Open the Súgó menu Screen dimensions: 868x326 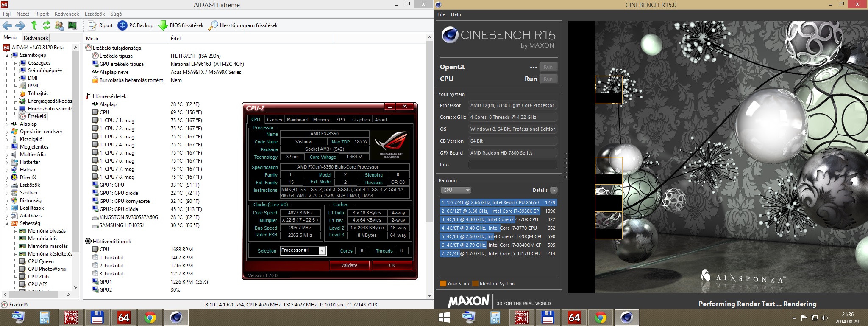tap(116, 14)
